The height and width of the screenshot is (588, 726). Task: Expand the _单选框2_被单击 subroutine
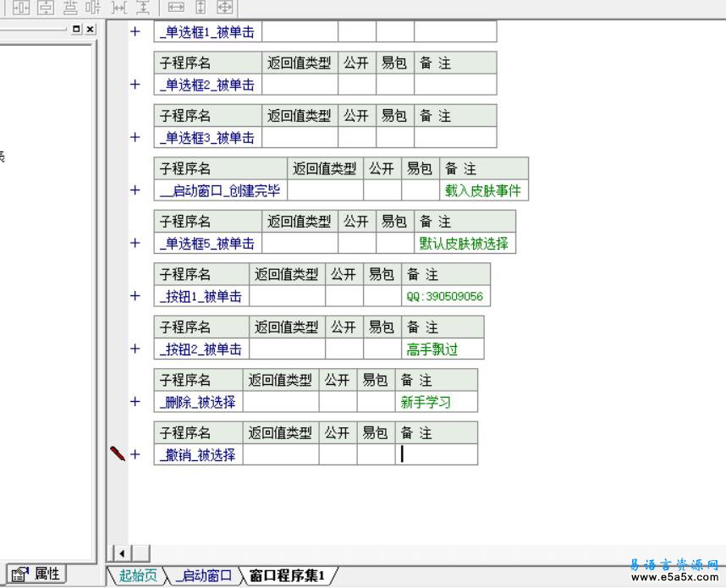[x=135, y=85]
